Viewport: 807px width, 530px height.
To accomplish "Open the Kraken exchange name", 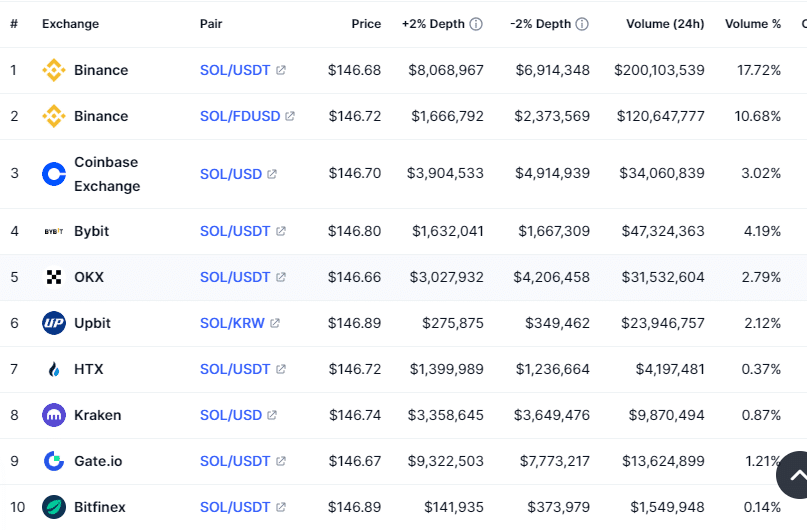I will point(98,415).
